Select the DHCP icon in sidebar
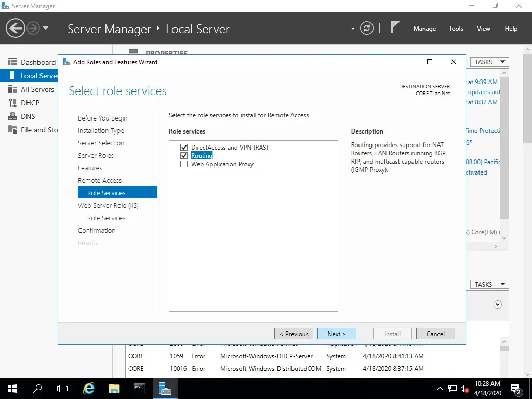This screenshot has height=399, width=532. pyautogui.click(x=12, y=103)
